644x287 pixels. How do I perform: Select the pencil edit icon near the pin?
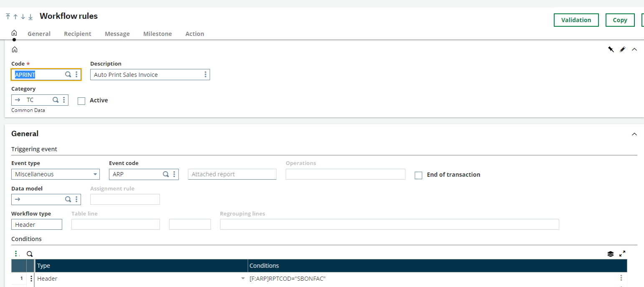623,49
